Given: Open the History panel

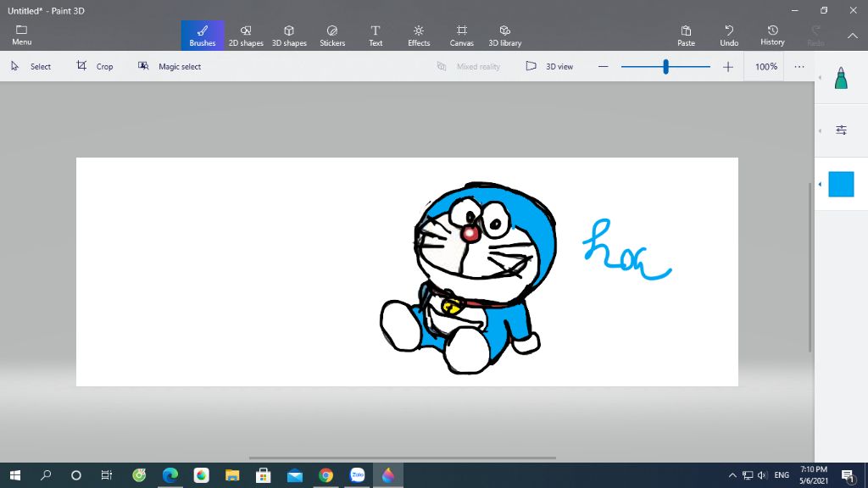Looking at the screenshot, I should click(772, 36).
